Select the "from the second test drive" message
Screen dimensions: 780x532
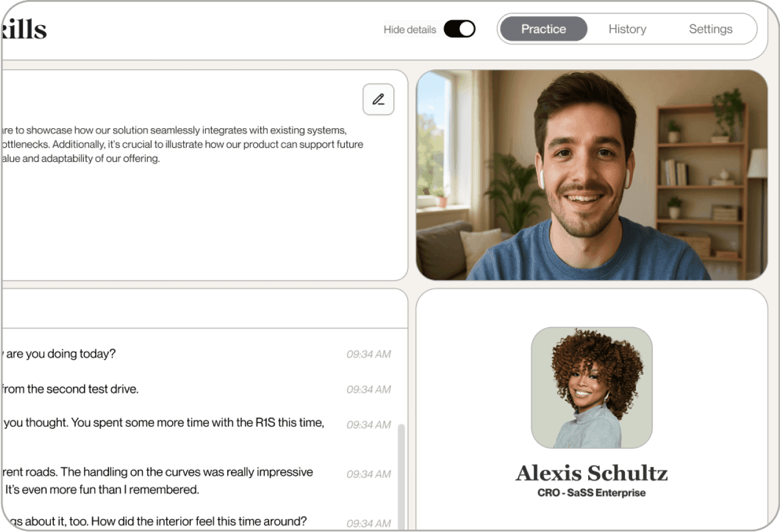(x=70, y=389)
